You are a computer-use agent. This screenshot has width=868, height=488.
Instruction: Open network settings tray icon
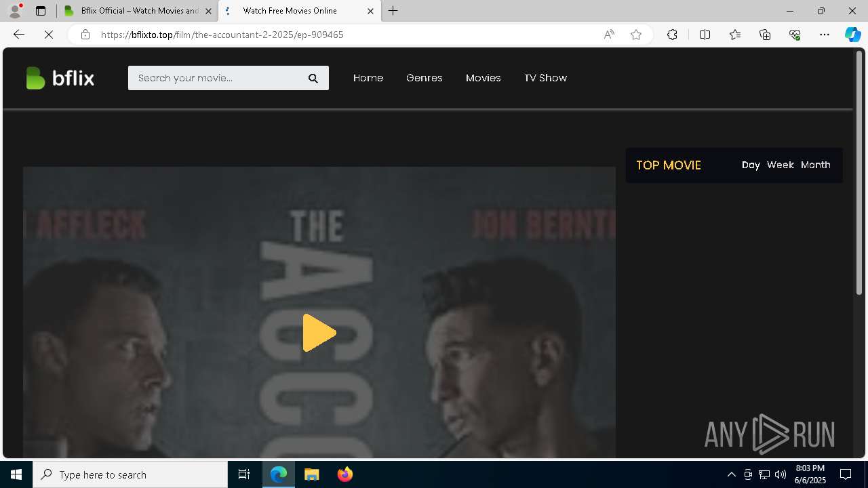pos(764,474)
